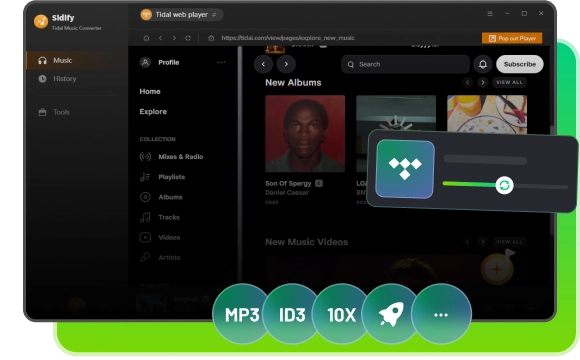
Task: Click the green conversion progress slider handle
Action: [x=504, y=185]
